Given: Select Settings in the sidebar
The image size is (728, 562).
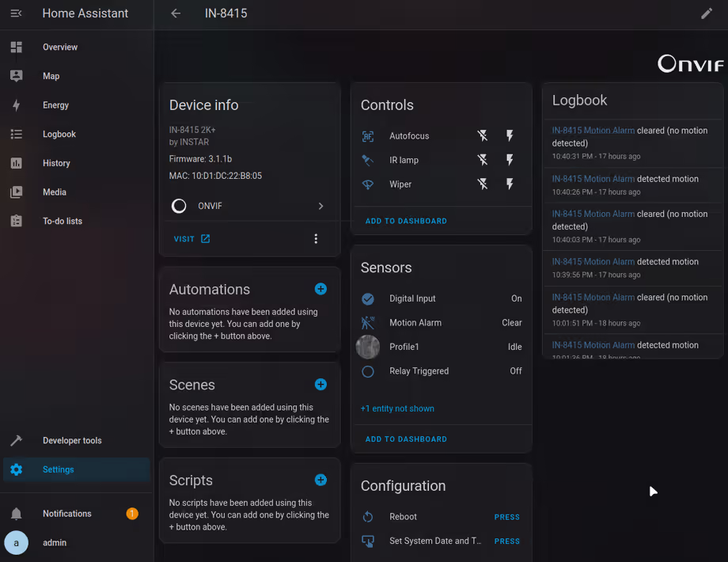Looking at the screenshot, I should [77, 469].
